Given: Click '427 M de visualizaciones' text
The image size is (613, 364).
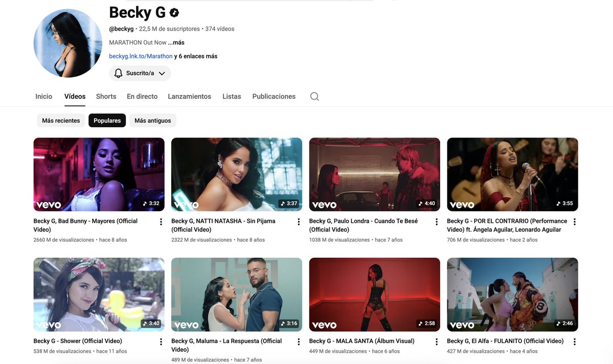Looking at the screenshot, I should 476,351.
